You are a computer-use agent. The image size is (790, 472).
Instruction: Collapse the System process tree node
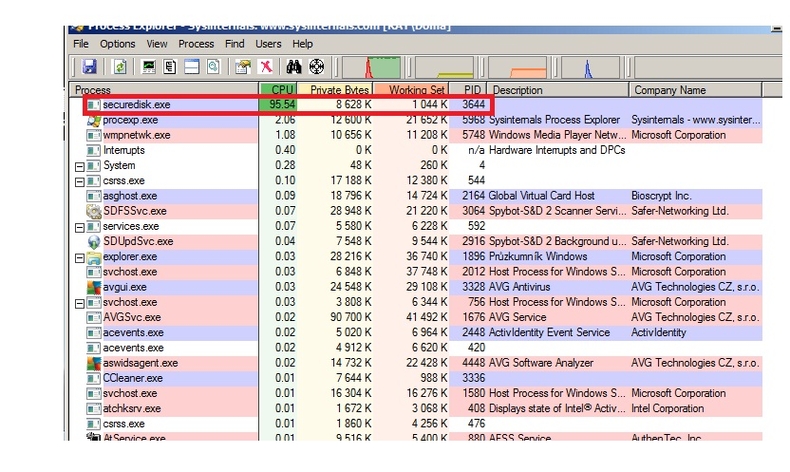click(80, 166)
